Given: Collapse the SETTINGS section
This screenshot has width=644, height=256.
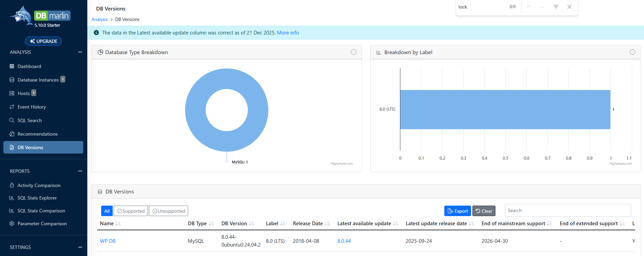Looking at the screenshot, I should (80, 247).
